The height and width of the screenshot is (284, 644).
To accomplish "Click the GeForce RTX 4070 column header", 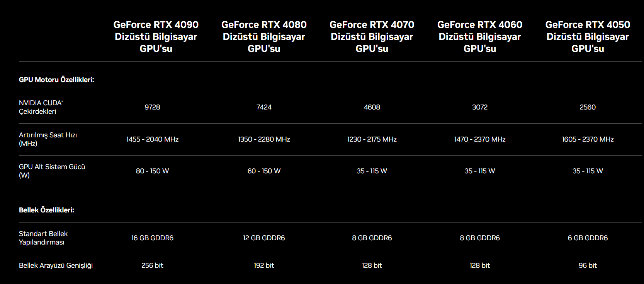I will pyautogui.click(x=372, y=36).
